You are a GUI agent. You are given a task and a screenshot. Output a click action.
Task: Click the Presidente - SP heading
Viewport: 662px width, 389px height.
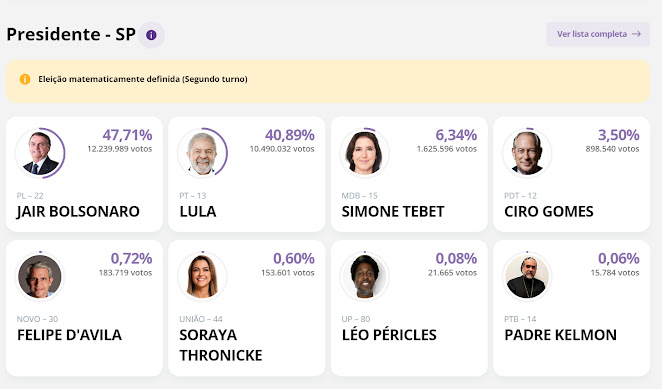point(71,34)
